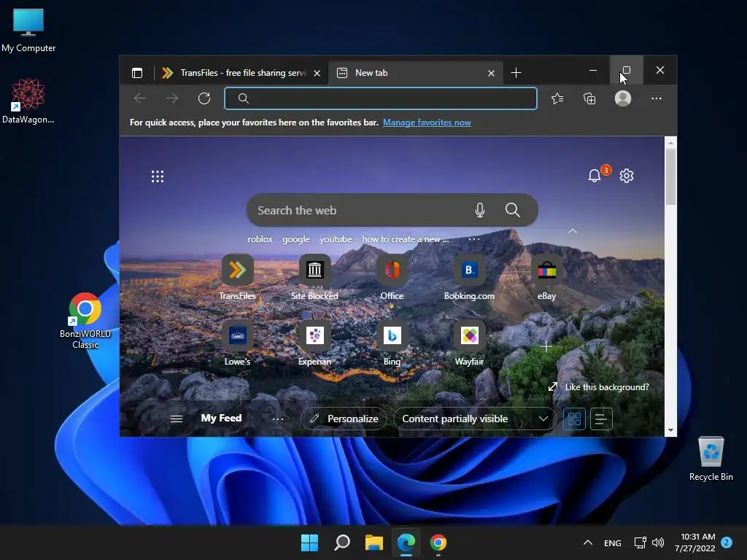This screenshot has width=747, height=560.
Task: Select the roblox search suggestion
Action: [260, 239]
